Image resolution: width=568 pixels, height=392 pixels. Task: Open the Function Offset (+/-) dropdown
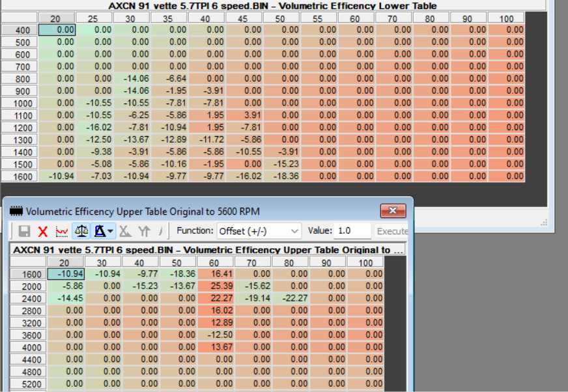coord(259,231)
